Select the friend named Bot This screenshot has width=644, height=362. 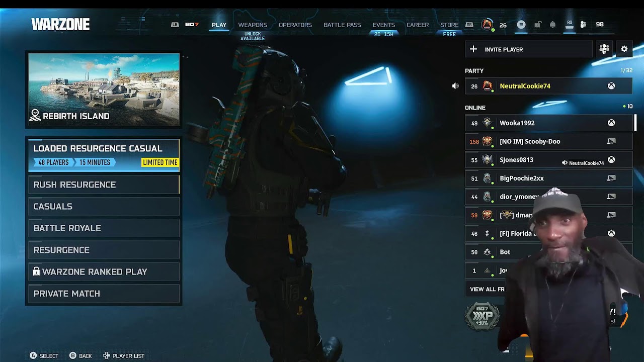click(548, 252)
